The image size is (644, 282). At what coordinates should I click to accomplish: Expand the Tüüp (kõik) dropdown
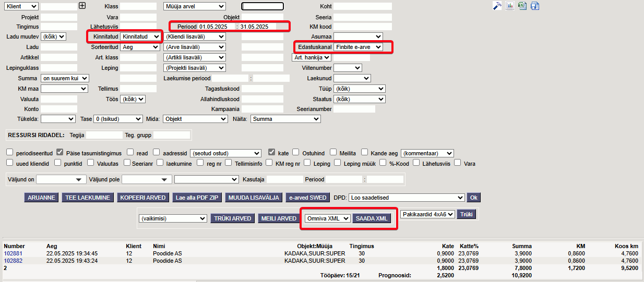[360, 89]
